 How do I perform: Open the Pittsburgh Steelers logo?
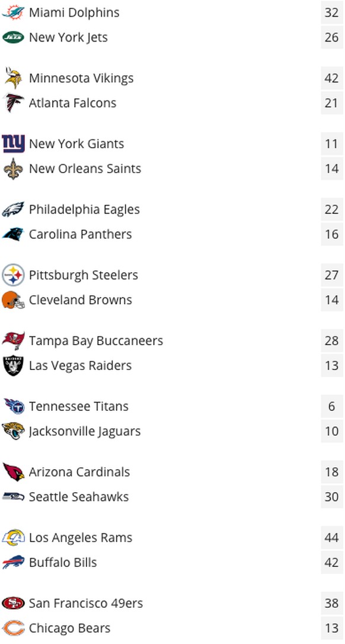(13, 275)
